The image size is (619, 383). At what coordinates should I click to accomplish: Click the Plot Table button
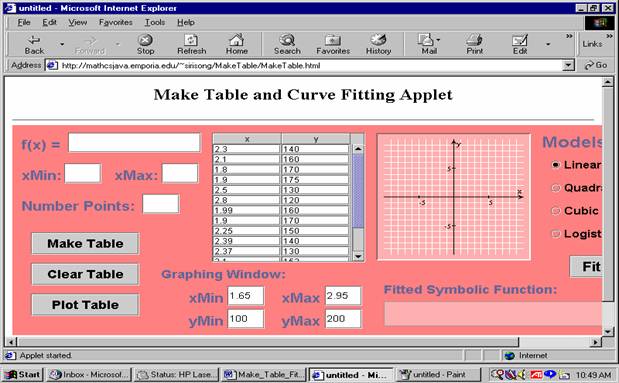tap(85, 305)
